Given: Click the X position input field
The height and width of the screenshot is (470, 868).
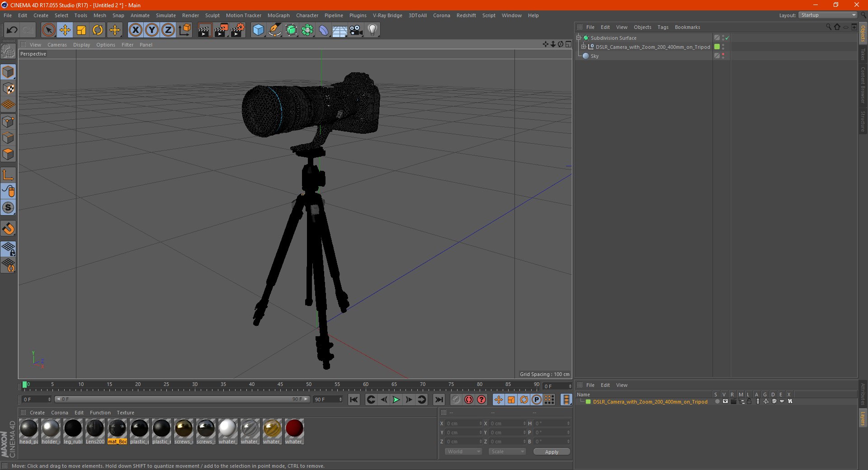Looking at the screenshot, I should pyautogui.click(x=463, y=423).
